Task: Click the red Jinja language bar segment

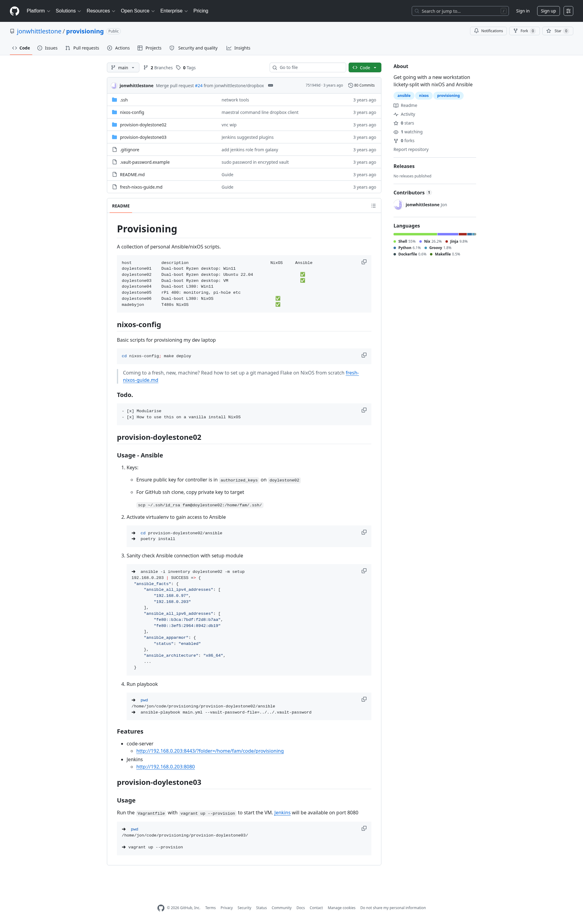Action: (462, 234)
